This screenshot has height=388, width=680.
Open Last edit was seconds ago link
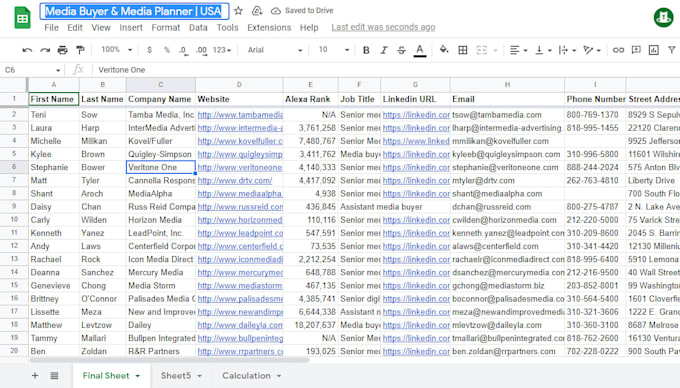[383, 27]
